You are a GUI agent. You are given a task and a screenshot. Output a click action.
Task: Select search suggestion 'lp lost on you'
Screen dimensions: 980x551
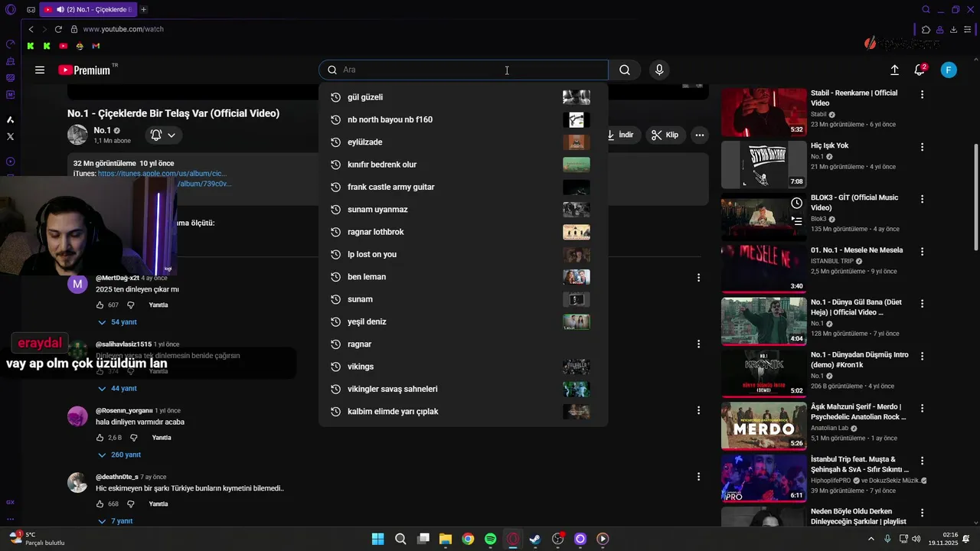pyautogui.click(x=463, y=254)
